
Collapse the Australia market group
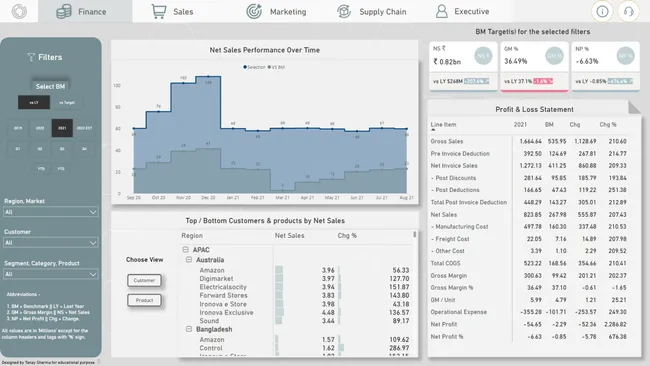click(x=189, y=259)
